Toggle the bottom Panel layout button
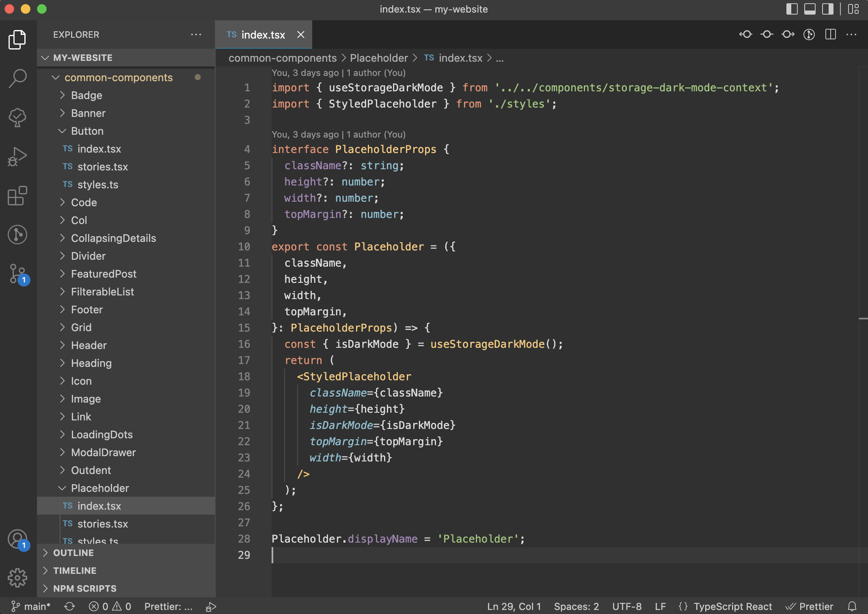Image resolution: width=868 pixels, height=614 pixels. pyautogui.click(x=810, y=9)
